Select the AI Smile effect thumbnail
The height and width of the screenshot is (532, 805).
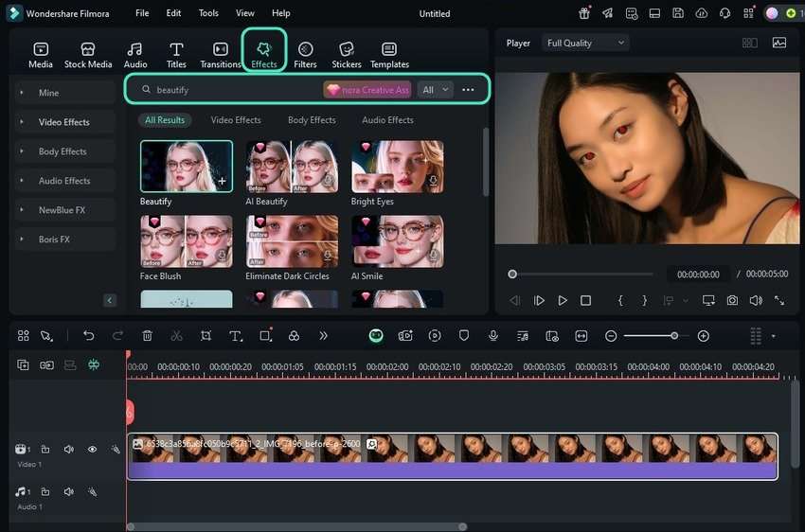pos(398,241)
